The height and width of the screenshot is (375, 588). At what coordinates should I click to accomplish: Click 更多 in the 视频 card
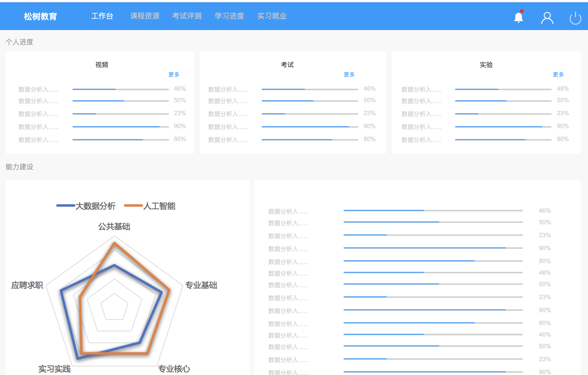click(174, 74)
